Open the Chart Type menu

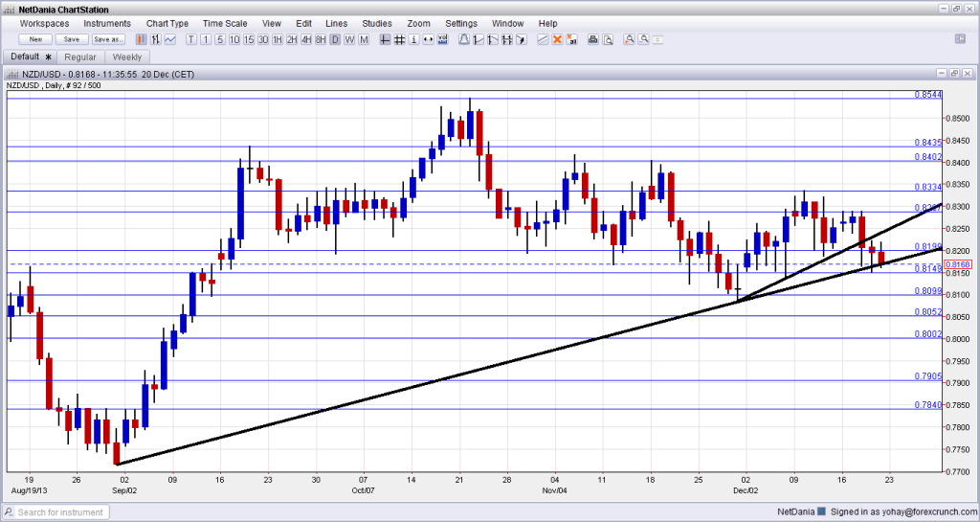tap(167, 24)
